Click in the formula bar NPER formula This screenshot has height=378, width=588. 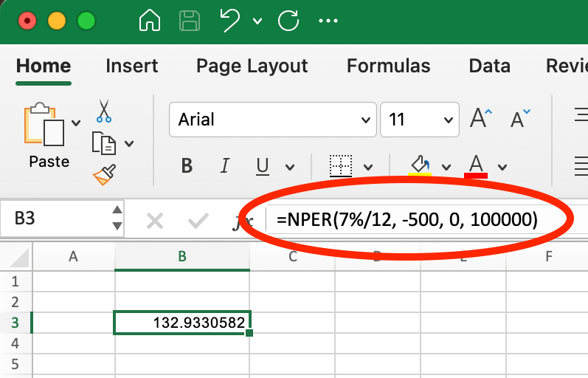[x=407, y=219]
